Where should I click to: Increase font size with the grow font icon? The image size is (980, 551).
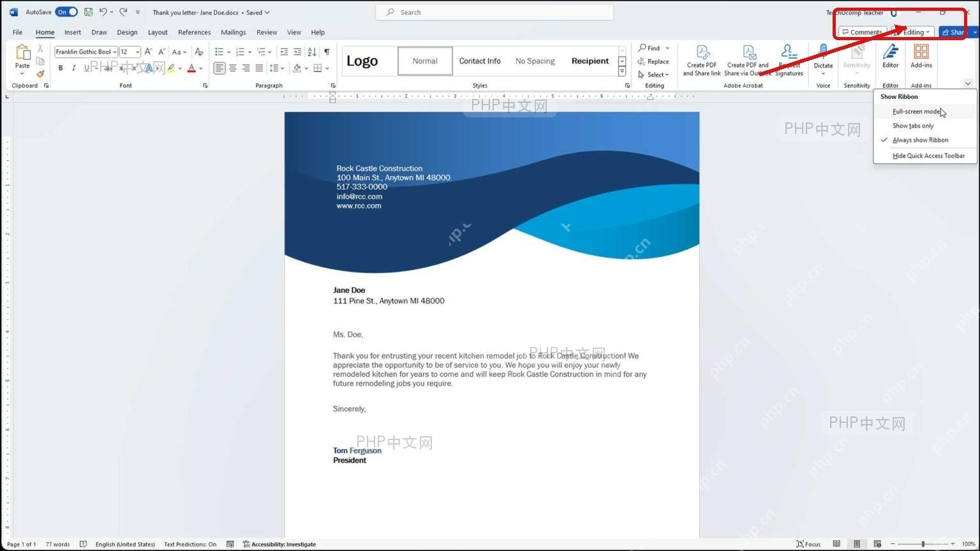tap(148, 52)
